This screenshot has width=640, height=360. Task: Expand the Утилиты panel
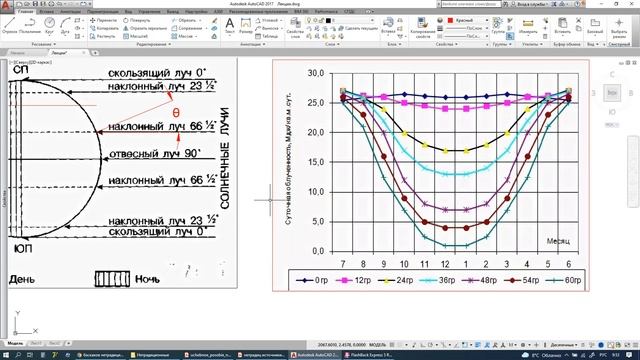(532, 44)
